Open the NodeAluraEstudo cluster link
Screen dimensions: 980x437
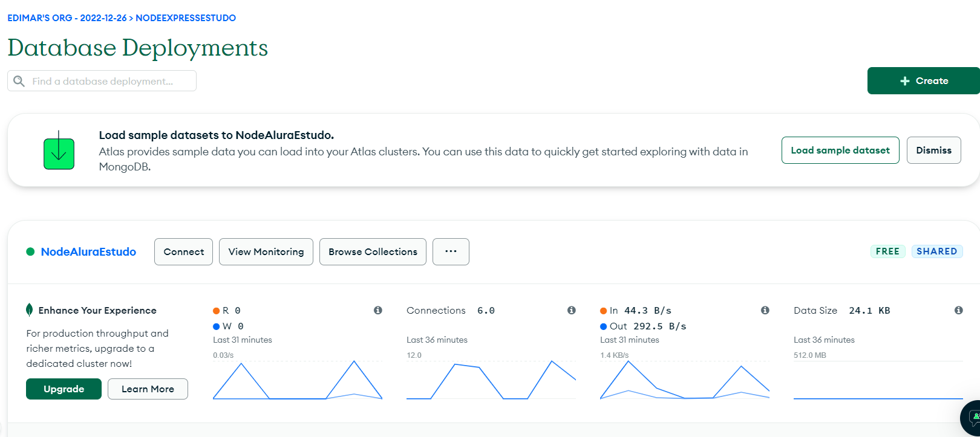pos(88,252)
